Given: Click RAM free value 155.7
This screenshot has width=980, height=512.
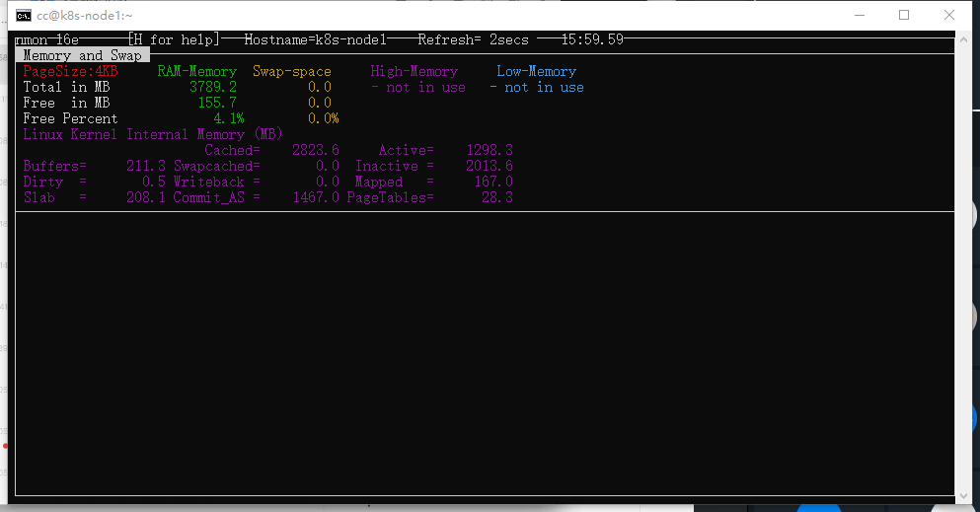Looking at the screenshot, I should (217, 103).
